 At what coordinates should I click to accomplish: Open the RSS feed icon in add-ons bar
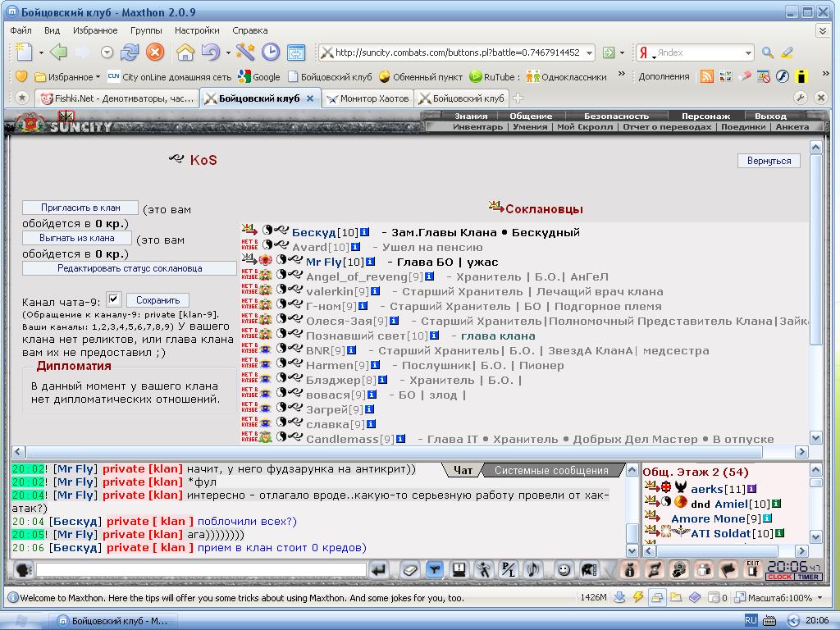[x=707, y=76]
